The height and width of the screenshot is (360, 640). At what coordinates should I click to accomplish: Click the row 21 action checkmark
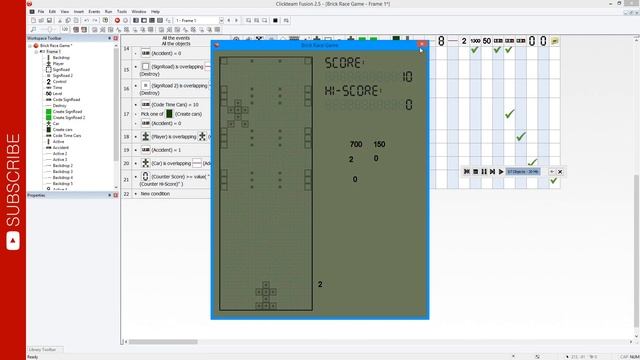tap(553, 180)
